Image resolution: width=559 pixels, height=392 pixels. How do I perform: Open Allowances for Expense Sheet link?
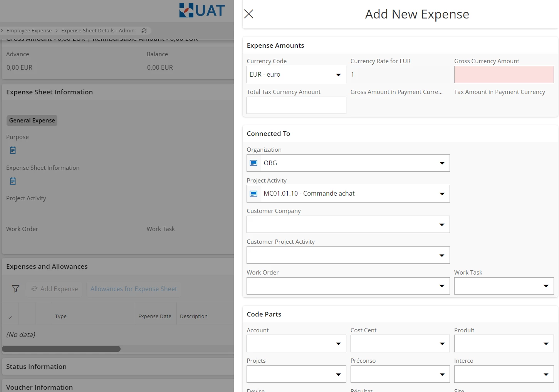click(x=134, y=289)
